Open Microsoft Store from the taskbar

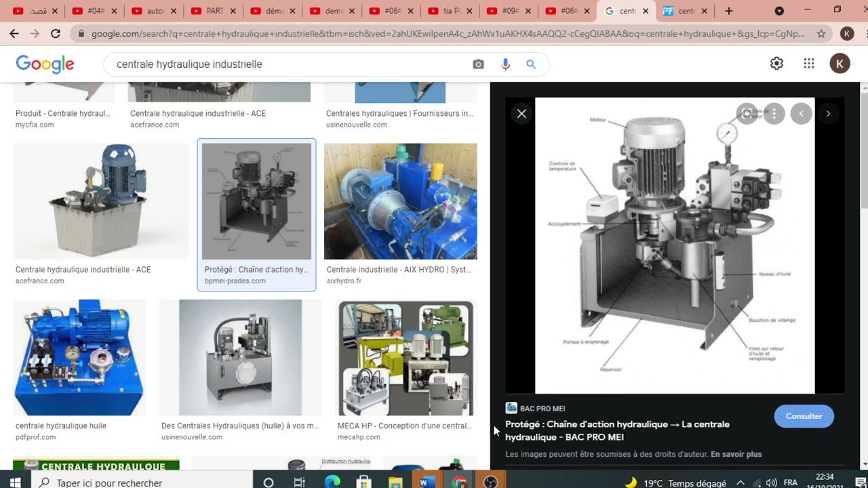tap(364, 483)
